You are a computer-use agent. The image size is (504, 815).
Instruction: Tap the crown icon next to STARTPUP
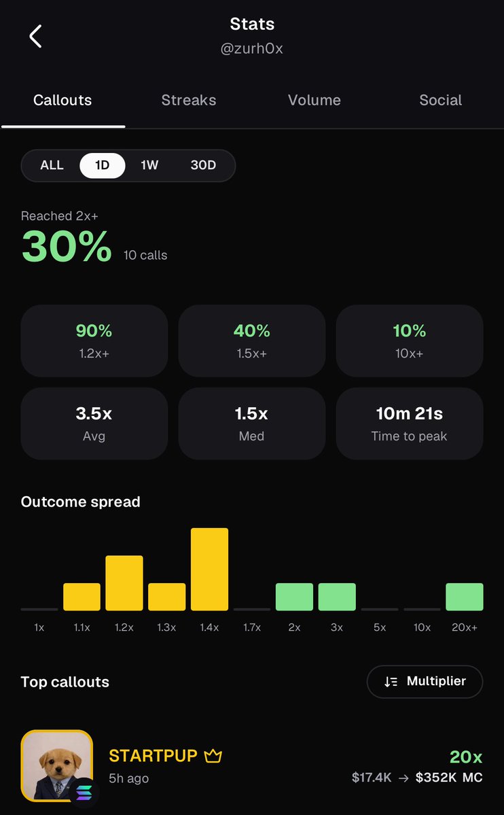point(213,755)
